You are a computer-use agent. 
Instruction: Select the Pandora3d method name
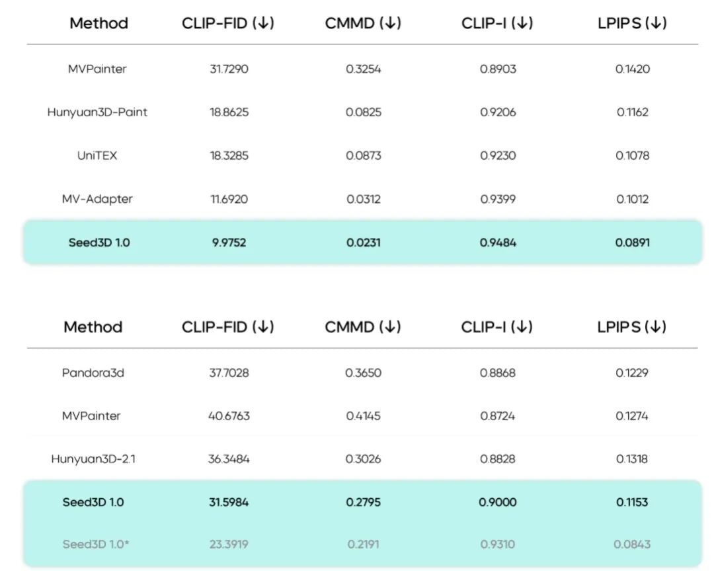(93, 373)
